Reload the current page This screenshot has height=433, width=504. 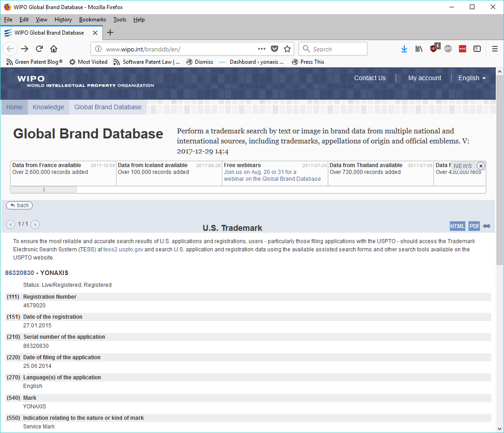pos(39,49)
